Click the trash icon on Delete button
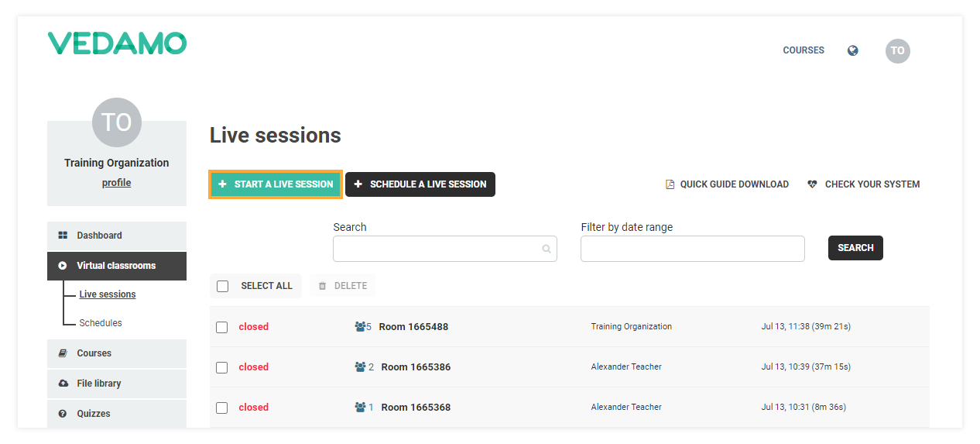Image resolution: width=980 pixels, height=444 pixels. click(x=323, y=286)
